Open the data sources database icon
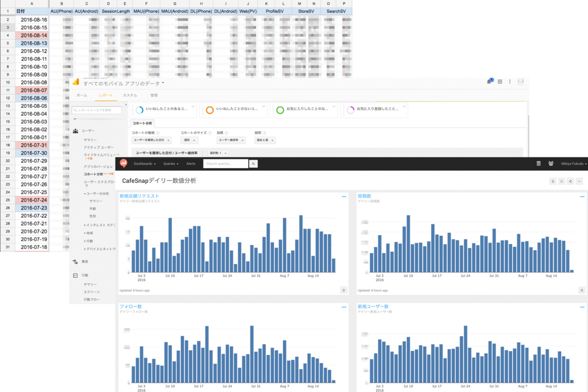Viewport: 588px width, 392px height. [x=539, y=164]
